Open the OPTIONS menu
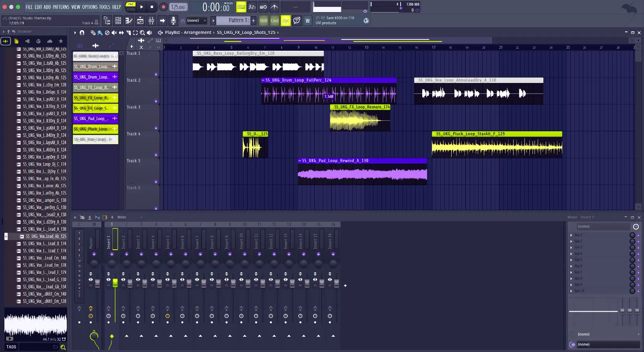Image resolution: width=644 pixels, height=352 pixels. (90, 7)
